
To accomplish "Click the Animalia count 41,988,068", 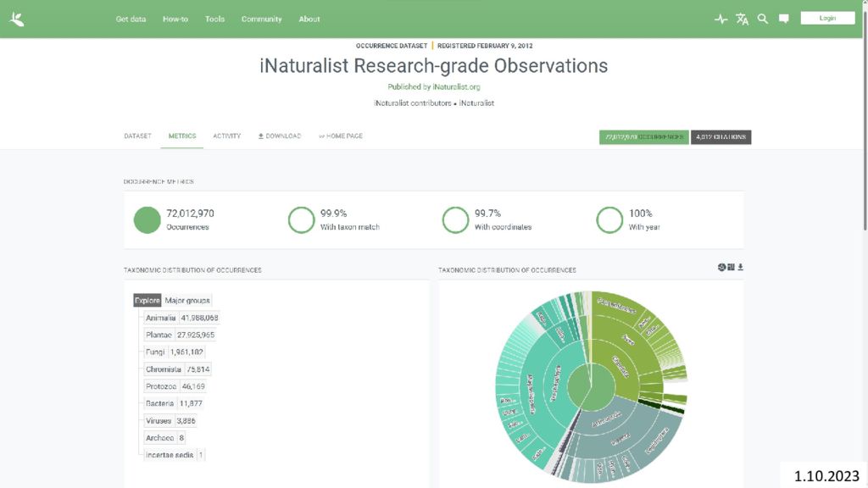I will click(199, 318).
